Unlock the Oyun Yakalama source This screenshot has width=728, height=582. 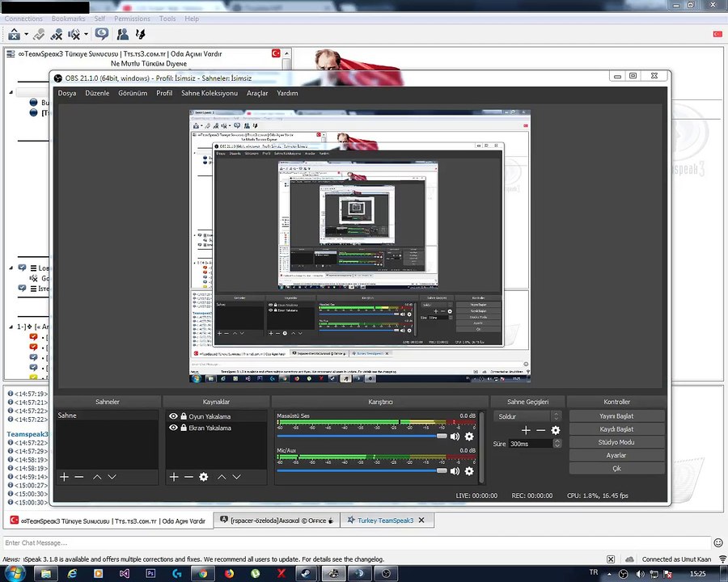pyautogui.click(x=184, y=416)
